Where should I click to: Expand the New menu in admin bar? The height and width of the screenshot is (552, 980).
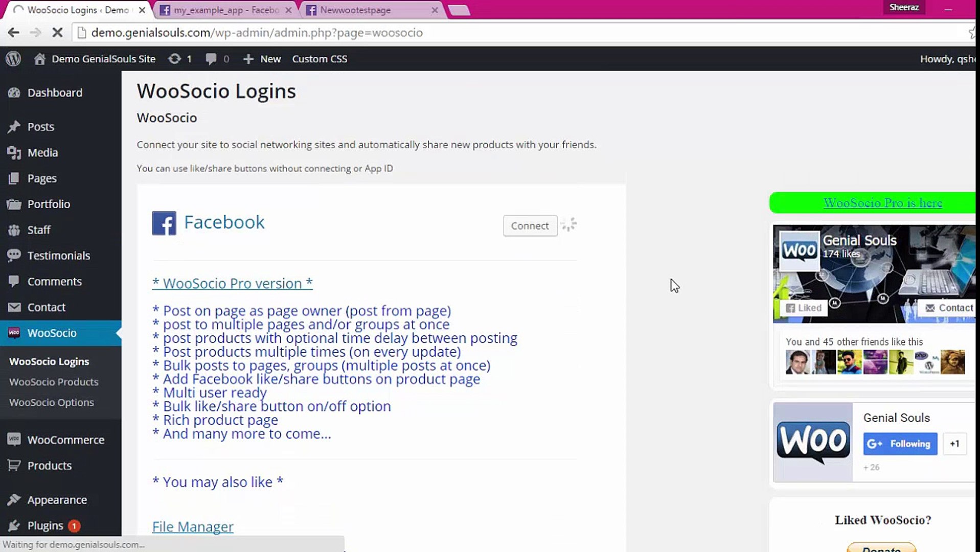coord(261,58)
